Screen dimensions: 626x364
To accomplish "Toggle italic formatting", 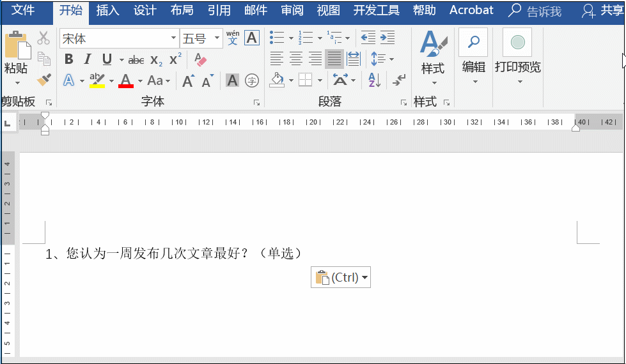I will click(88, 59).
